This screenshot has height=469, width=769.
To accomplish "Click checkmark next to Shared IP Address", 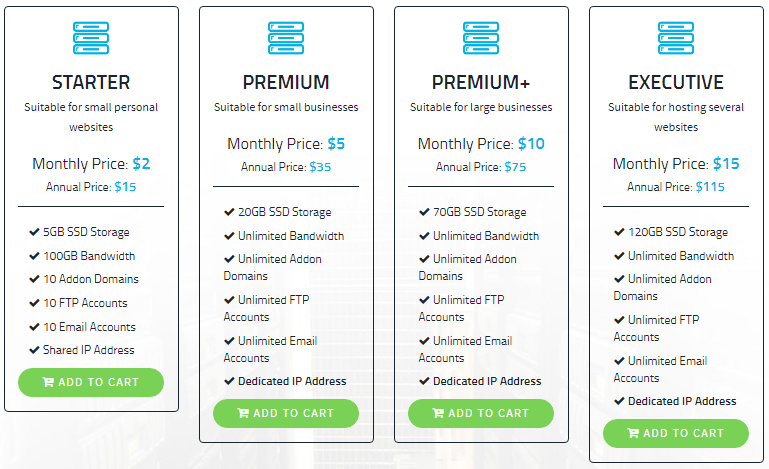I will [x=34, y=350].
